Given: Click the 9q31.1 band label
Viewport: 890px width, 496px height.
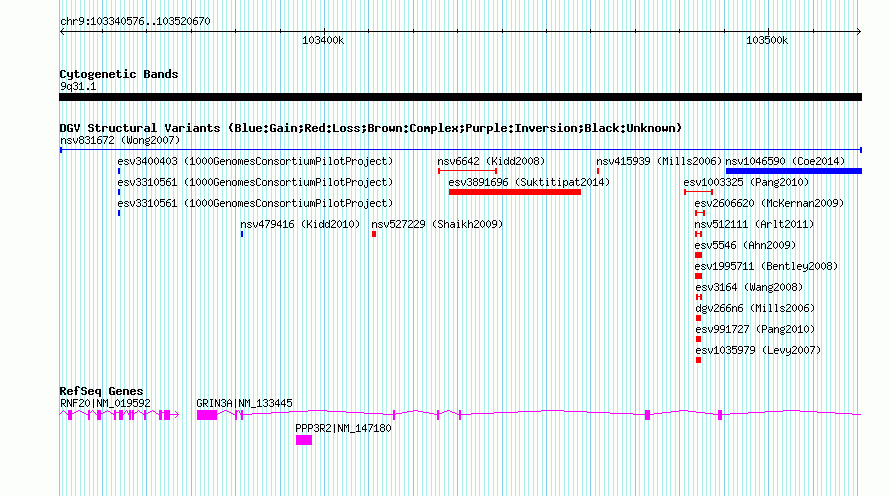Looking at the screenshot, I should tap(78, 86).
